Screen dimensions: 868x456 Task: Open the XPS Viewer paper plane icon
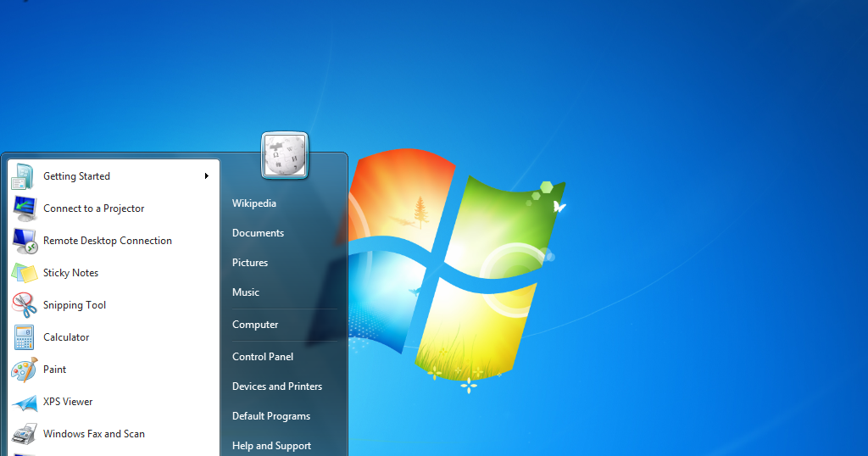pyautogui.click(x=24, y=403)
